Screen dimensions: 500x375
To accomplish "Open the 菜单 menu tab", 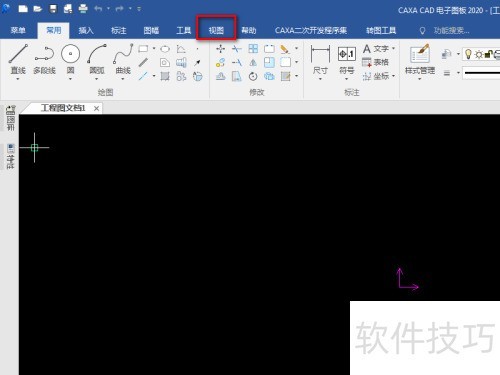I will (18, 31).
